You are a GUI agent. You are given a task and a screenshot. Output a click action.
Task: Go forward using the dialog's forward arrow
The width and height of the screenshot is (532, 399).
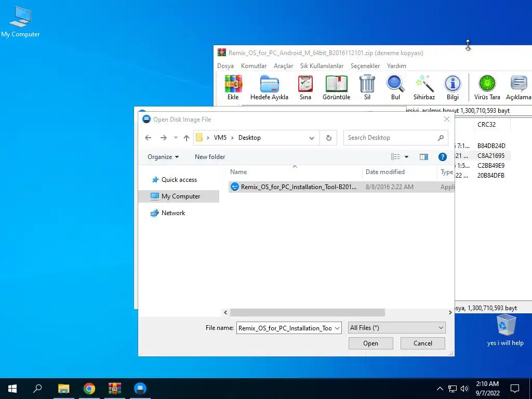[164, 138]
